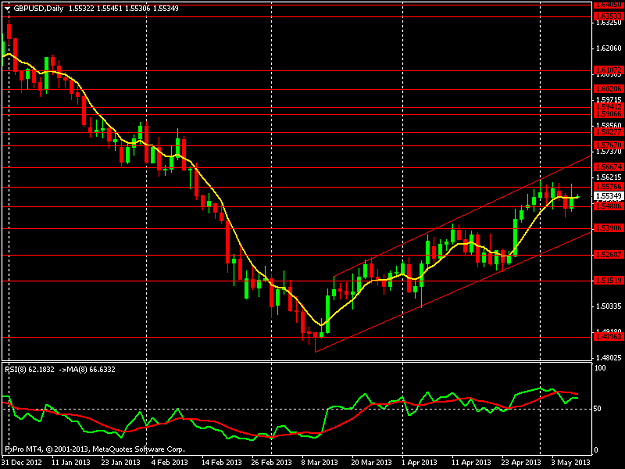Screen dimensions: 625x469
Task: Click the 1.48025 price axis value
Action: pyautogui.click(x=608, y=358)
